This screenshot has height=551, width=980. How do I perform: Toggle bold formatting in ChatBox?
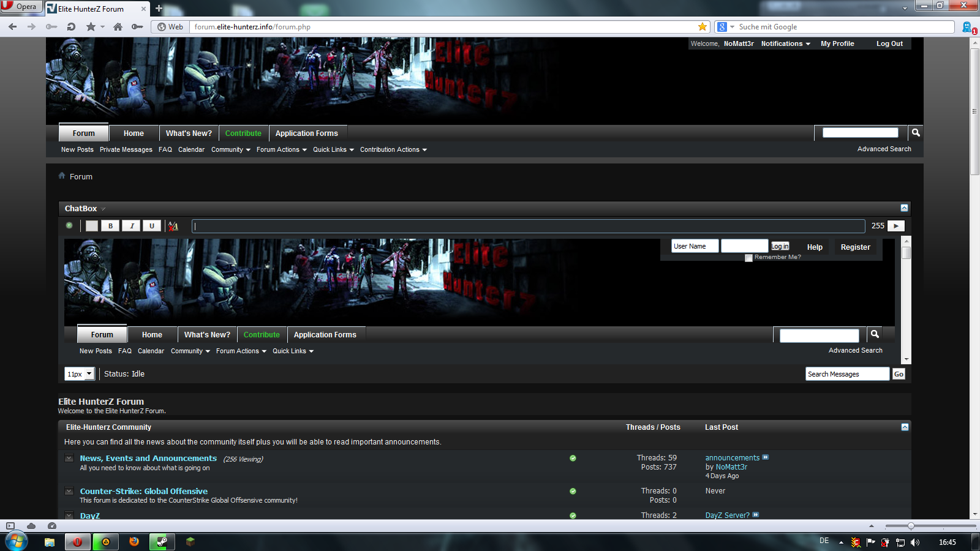pyautogui.click(x=110, y=226)
